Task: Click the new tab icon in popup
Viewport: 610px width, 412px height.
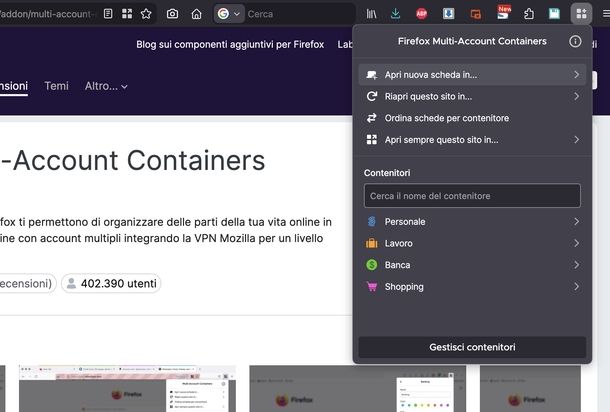Action: click(x=372, y=75)
